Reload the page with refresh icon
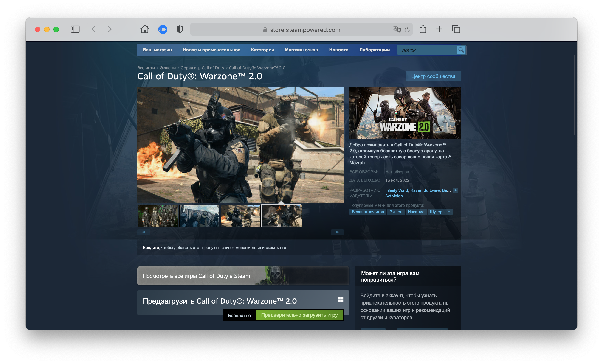This screenshot has height=364, width=603. (407, 30)
